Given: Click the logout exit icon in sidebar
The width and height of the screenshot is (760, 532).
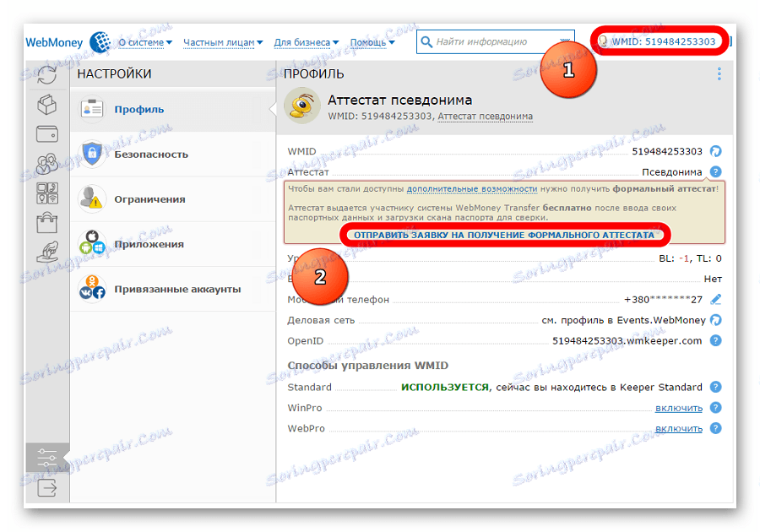Looking at the screenshot, I should point(47,487).
